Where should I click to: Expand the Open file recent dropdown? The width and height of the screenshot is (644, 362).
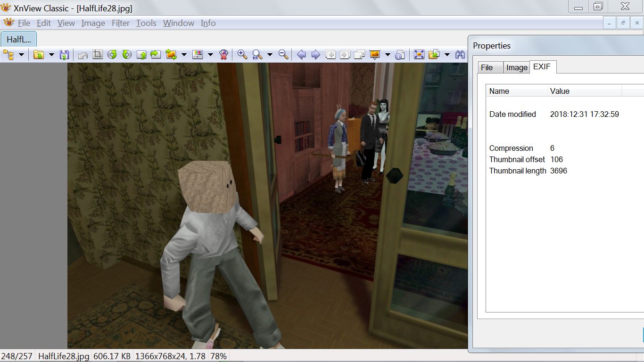51,55
